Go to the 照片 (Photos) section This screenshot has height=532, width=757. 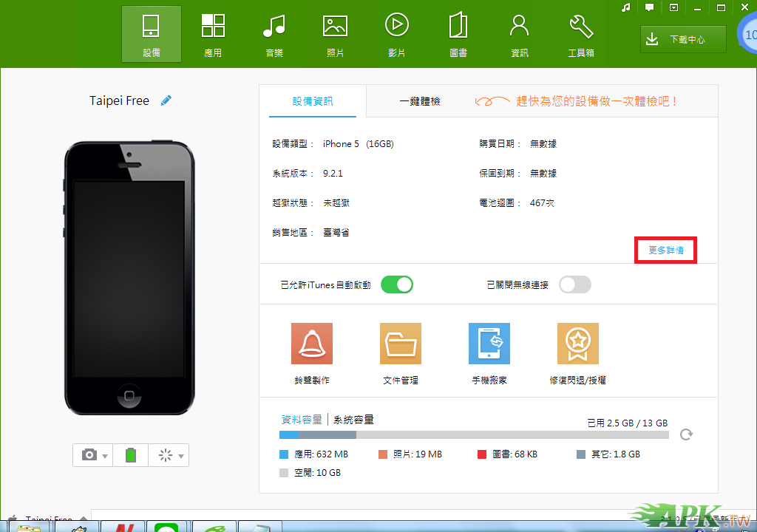click(x=335, y=35)
